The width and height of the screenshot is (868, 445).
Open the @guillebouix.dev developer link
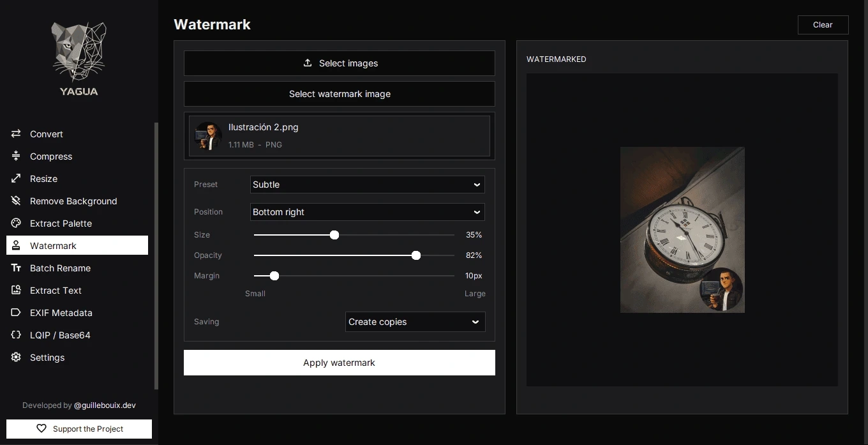coord(105,405)
